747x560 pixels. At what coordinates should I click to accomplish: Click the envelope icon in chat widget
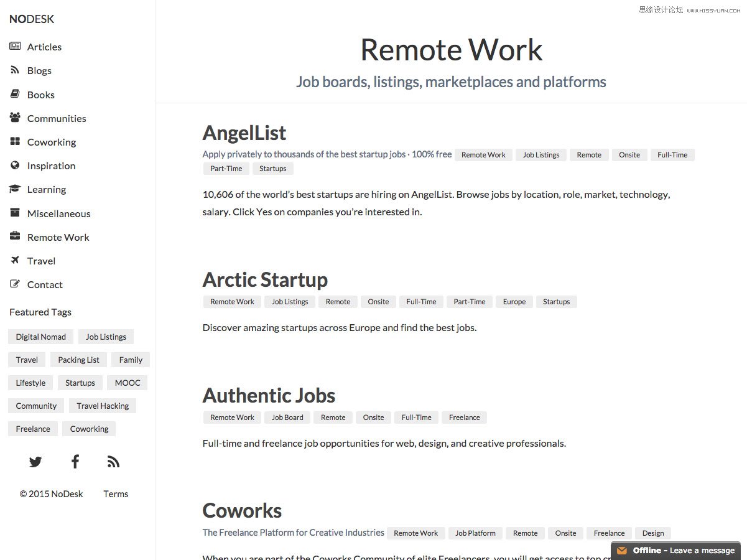tap(622, 551)
